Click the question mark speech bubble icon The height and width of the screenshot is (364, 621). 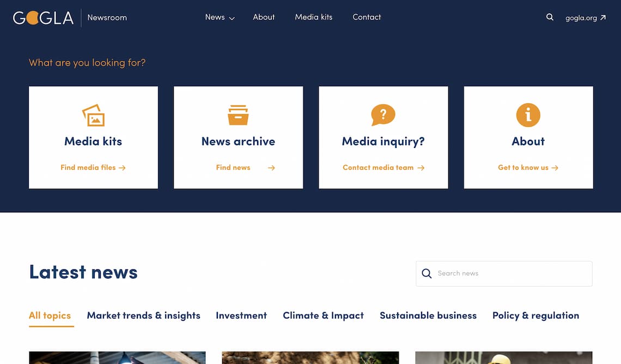[x=383, y=115]
